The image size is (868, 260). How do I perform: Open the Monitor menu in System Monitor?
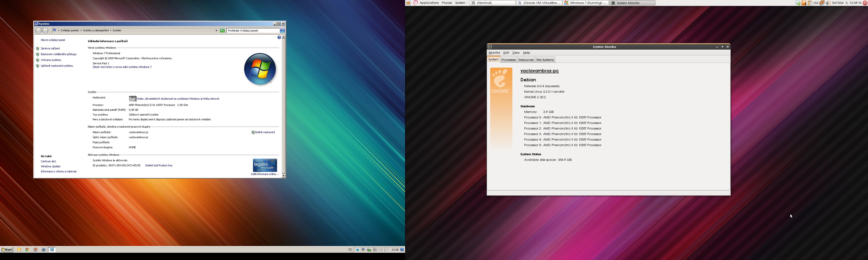click(494, 53)
